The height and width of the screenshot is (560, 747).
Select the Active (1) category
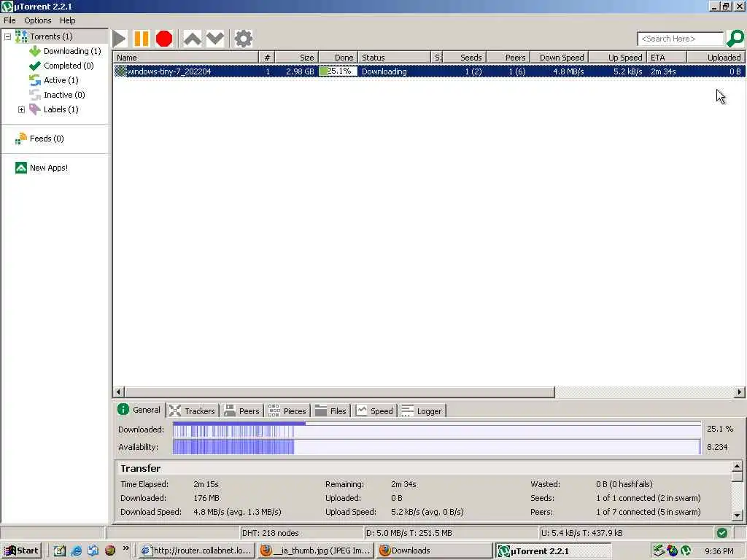pyautogui.click(x=61, y=80)
